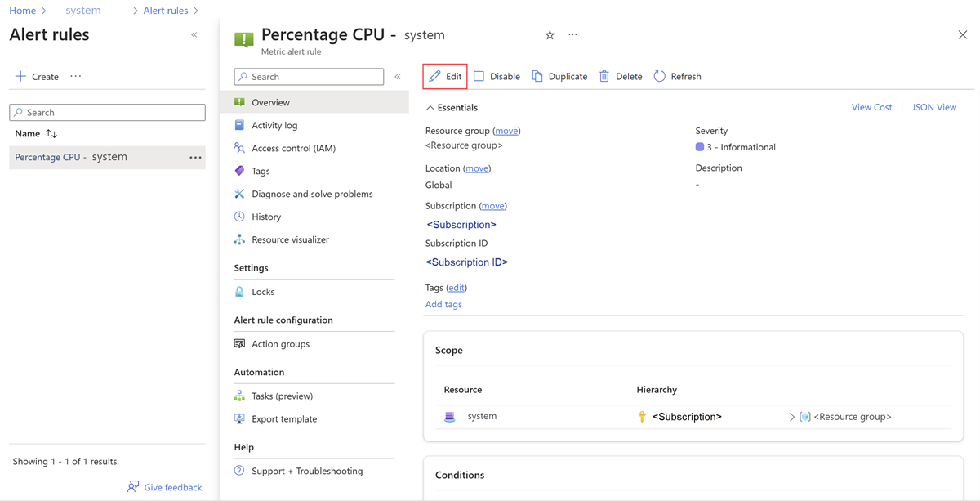Viewport: 980px width, 501px height.
Task: Open Action groups configuration
Action: point(280,344)
